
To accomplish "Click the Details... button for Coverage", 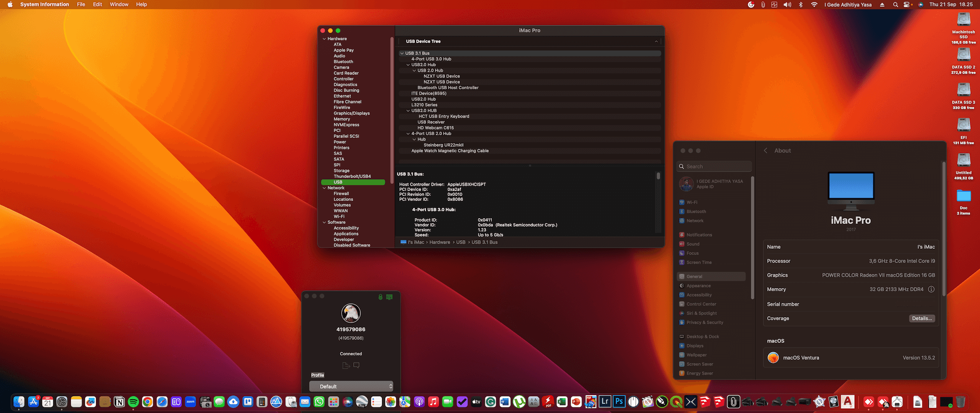I will 922,319.
